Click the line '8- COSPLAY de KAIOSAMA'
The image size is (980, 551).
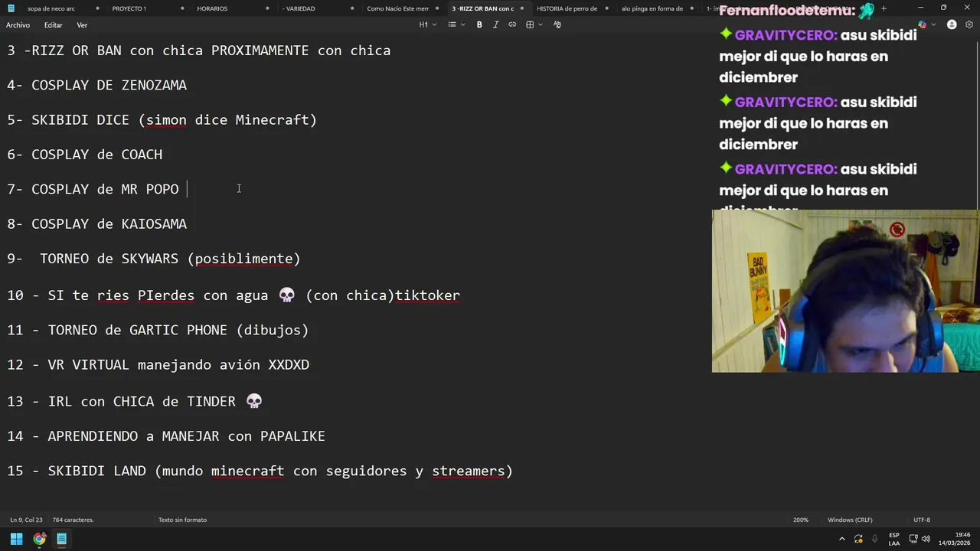pyautogui.click(x=96, y=223)
